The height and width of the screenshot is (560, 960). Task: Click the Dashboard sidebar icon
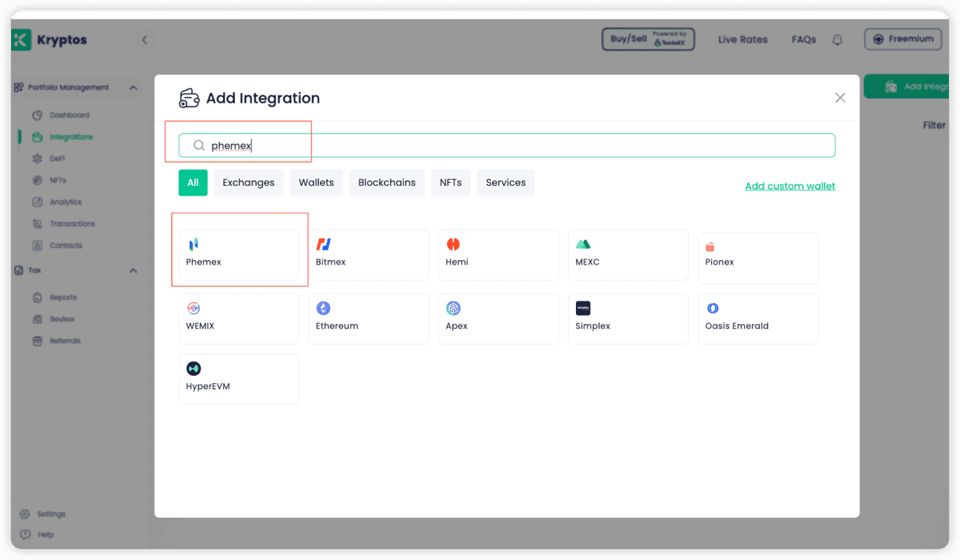(x=37, y=115)
